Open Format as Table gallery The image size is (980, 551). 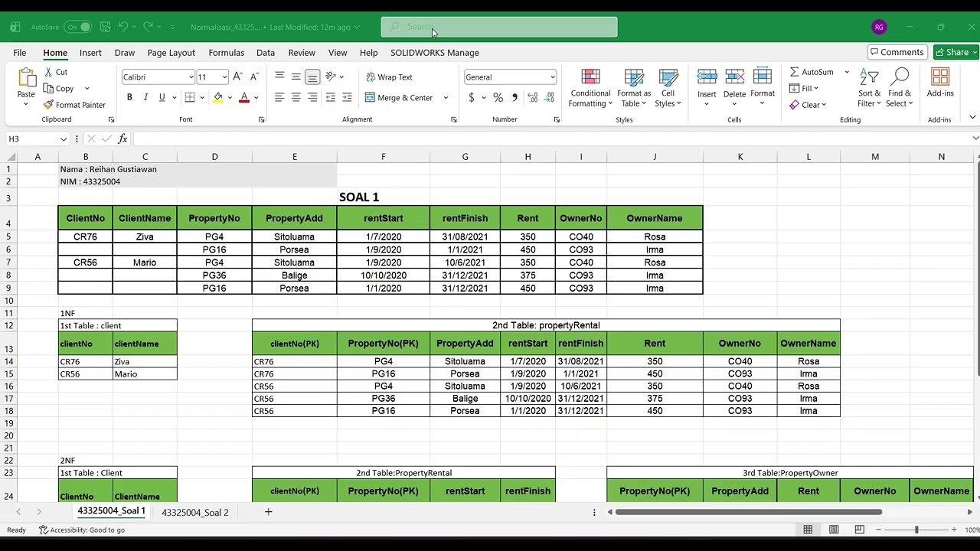pyautogui.click(x=634, y=88)
